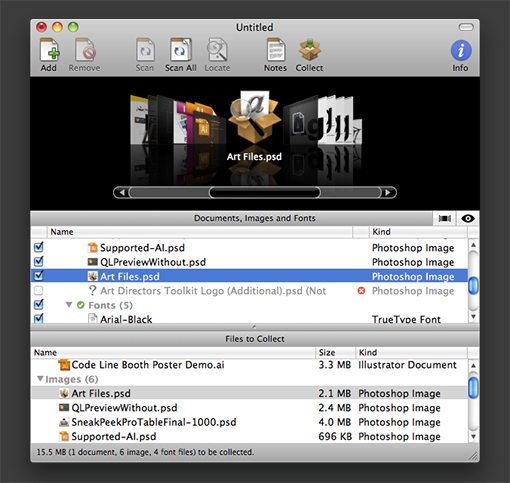Click upper list blue scrollbar thumb
The width and height of the screenshot is (510, 483).
[x=473, y=286]
